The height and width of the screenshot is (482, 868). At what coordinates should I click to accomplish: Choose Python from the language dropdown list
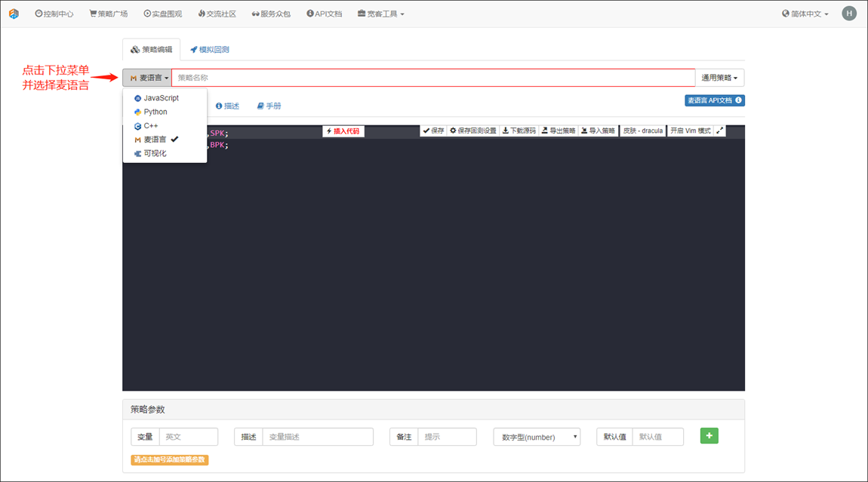click(155, 112)
